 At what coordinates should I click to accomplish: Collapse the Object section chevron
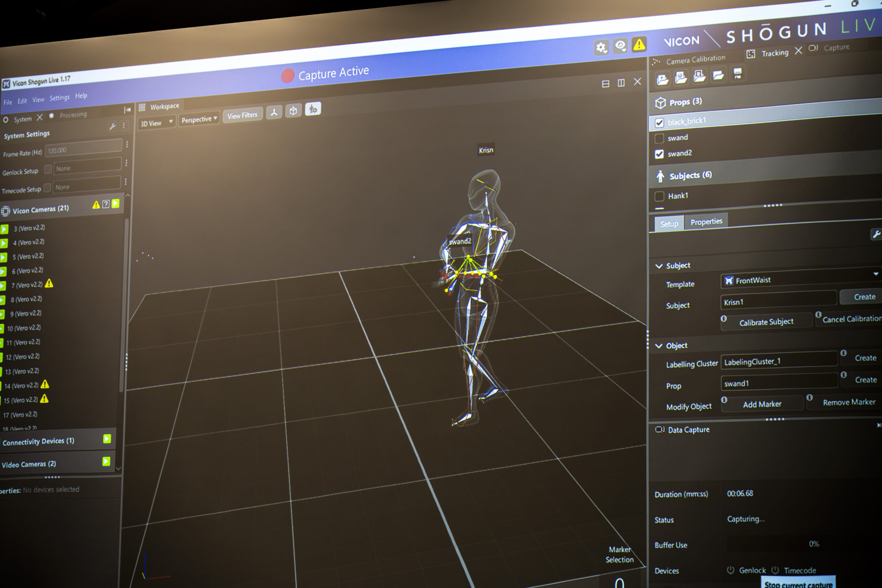pos(659,346)
